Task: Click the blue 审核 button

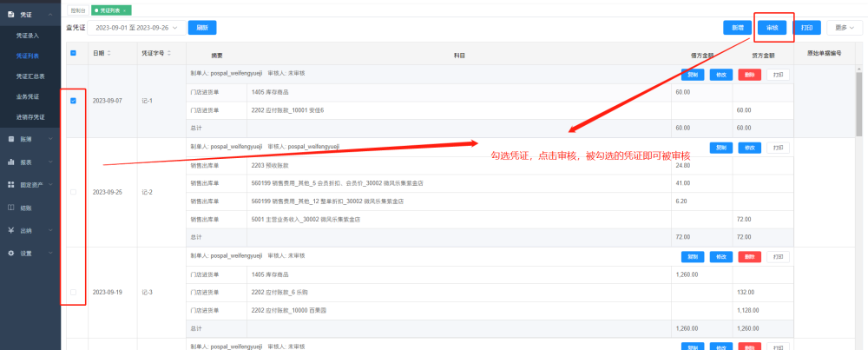Action: [773, 28]
